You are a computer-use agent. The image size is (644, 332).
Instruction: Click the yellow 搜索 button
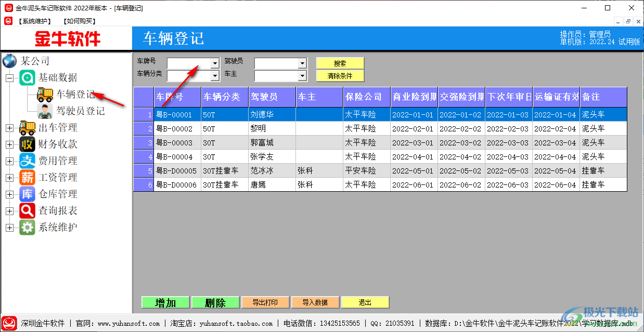[x=340, y=63]
